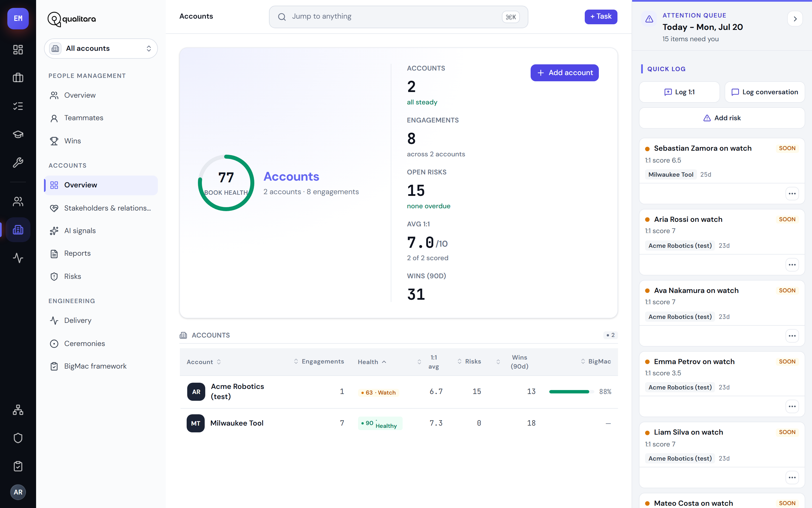Open the org chart icon in left rail

click(18, 410)
